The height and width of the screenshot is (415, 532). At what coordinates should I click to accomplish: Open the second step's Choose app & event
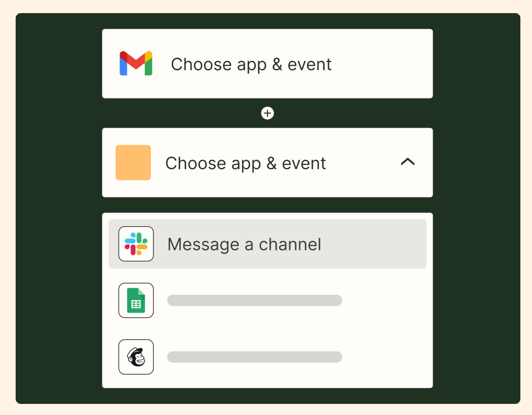(268, 163)
